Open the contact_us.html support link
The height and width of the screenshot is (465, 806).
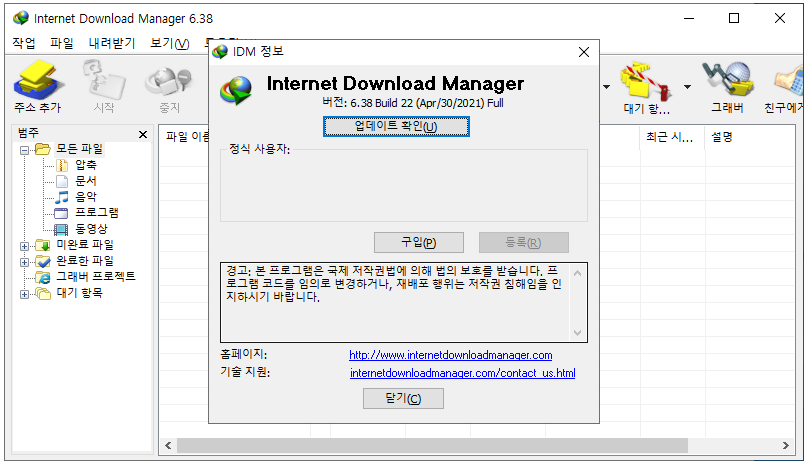(x=463, y=373)
